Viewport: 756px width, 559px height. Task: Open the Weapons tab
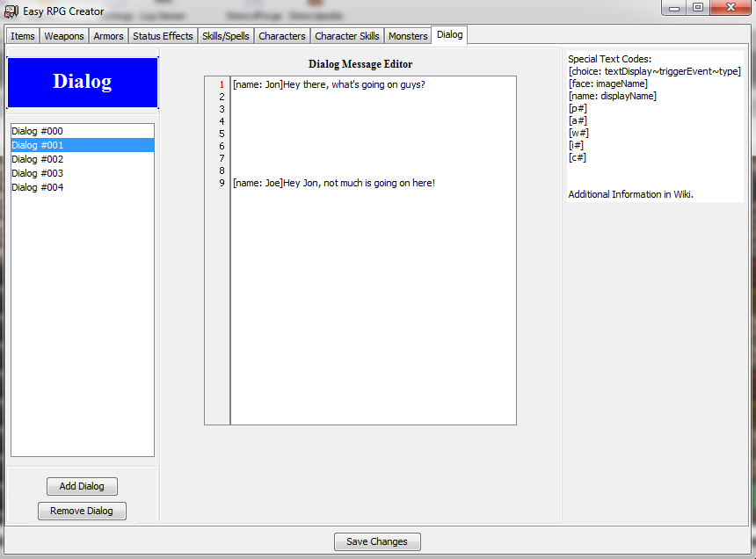click(63, 35)
